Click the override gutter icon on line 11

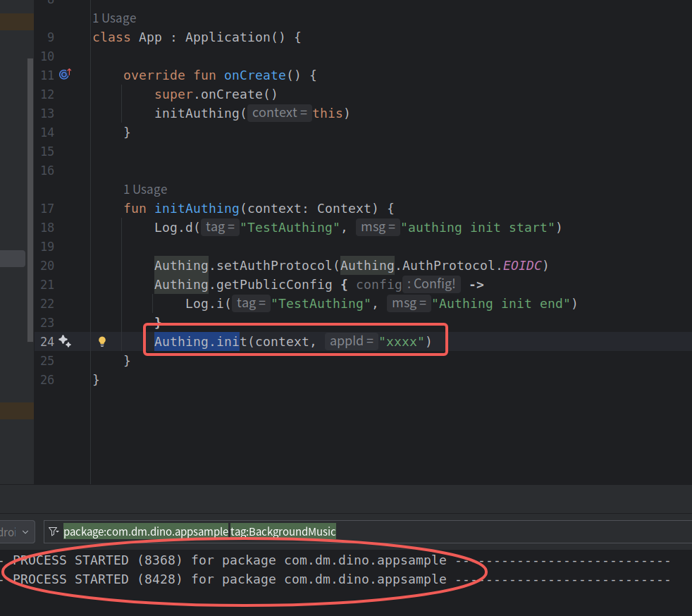65,74
